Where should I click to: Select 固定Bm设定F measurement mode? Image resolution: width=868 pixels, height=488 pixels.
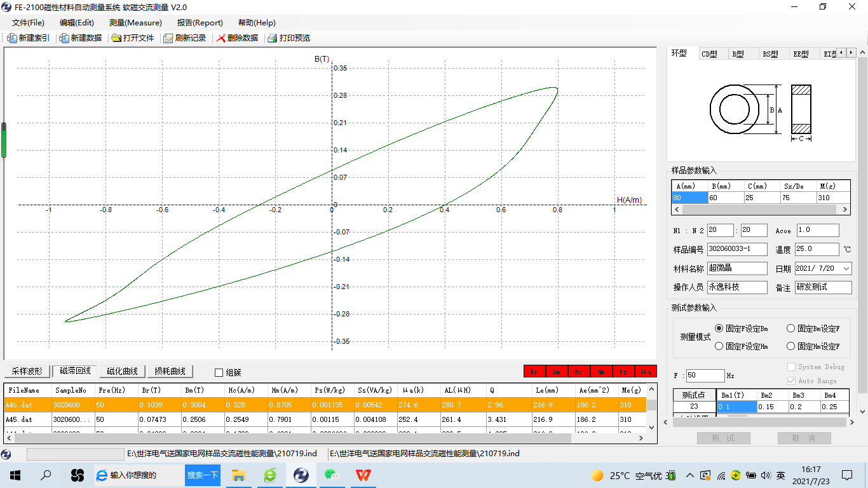coord(791,329)
